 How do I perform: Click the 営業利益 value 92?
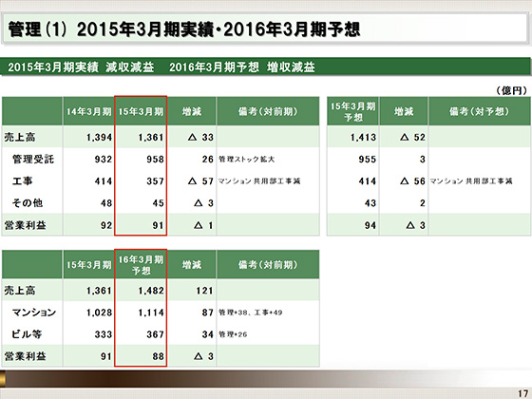coord(106,225)
